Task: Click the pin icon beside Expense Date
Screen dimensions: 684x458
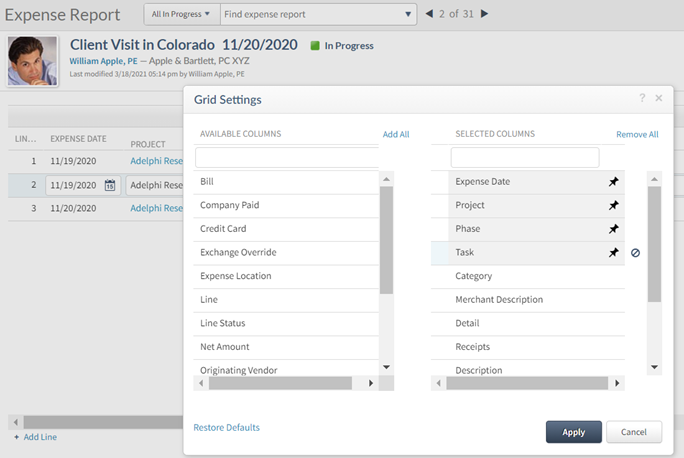Action: pyautogui.click(x=614, y=182)
